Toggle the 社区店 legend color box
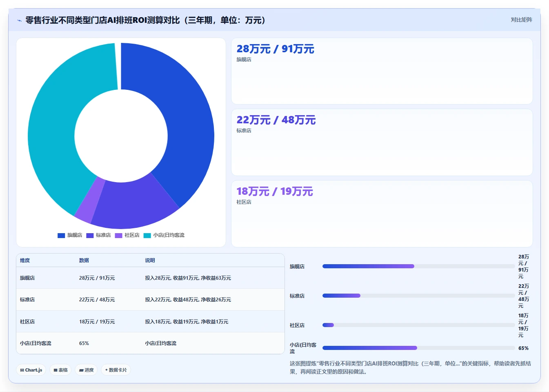 pyautogui.click(x=118, y=236)
